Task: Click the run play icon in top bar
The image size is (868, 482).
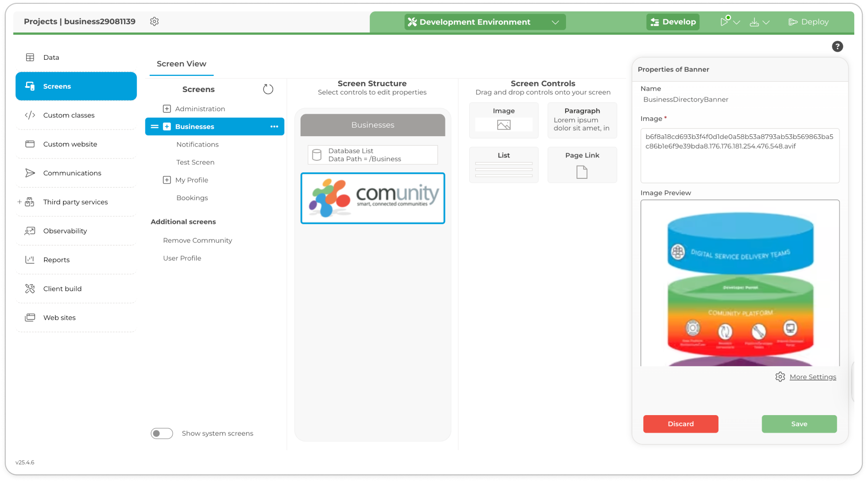Action: coord(725,22)
